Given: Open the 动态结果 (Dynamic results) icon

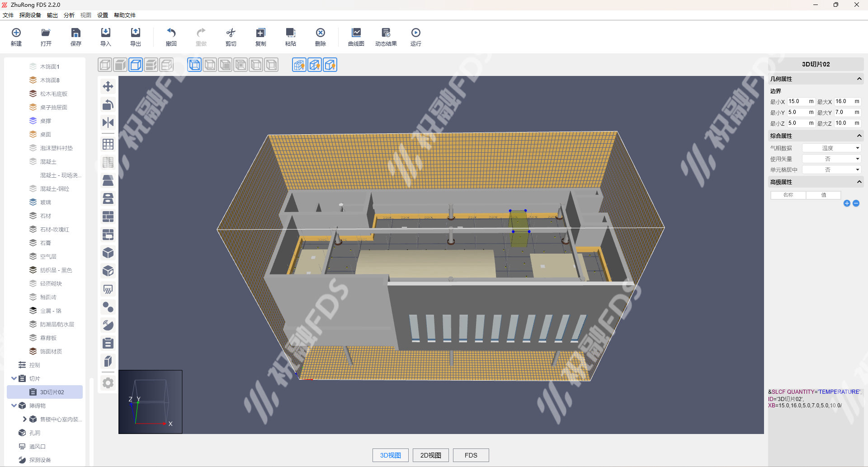Looking at the screenshot, I should [x=386, y=33].
